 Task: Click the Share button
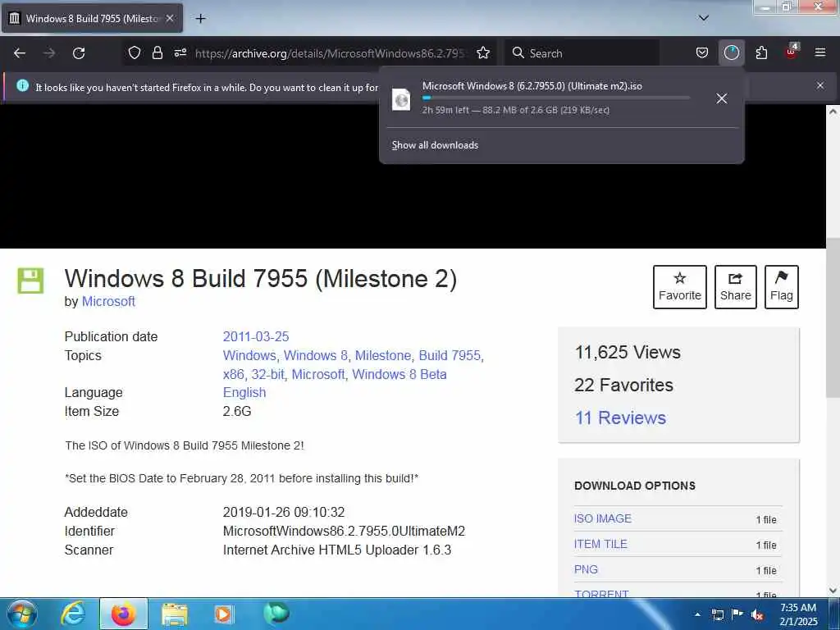point(736,287)
